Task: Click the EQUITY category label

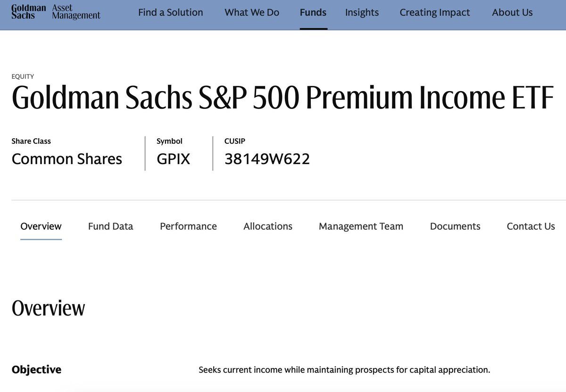Action: coord(23,76)
